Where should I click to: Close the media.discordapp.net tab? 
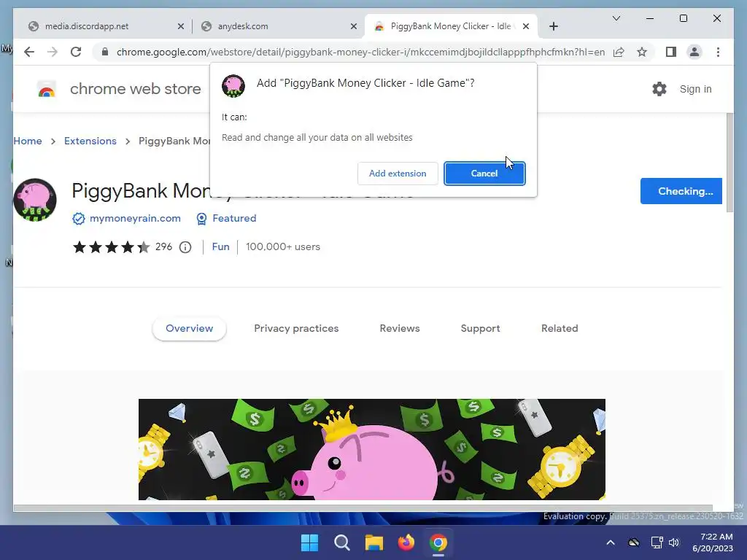point(181,26)
